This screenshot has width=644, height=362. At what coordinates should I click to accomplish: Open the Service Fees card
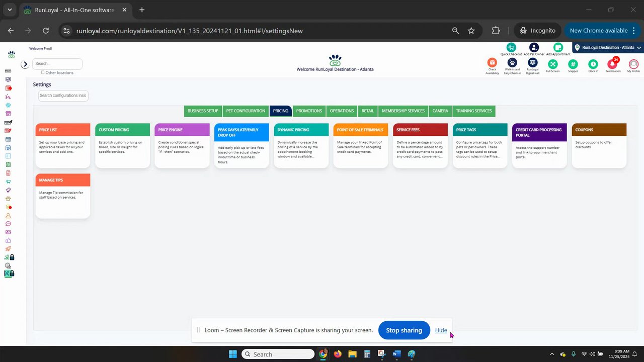coord(420,146)
